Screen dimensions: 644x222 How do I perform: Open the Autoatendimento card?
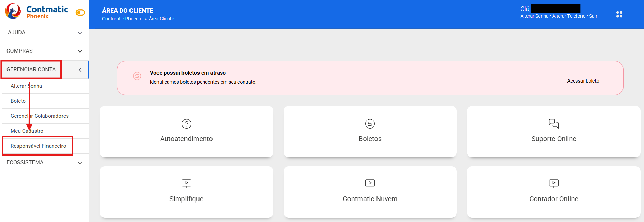pyautogui.click(x=187, y=132)
